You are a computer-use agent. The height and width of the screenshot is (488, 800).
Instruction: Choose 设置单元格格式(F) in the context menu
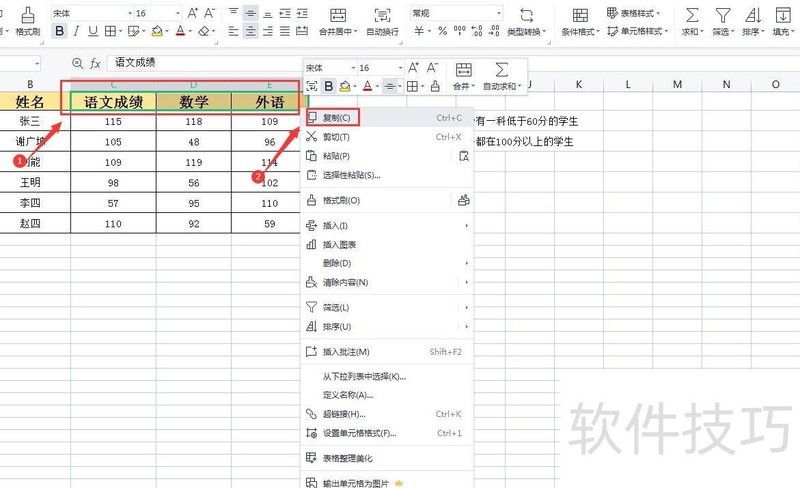pos(387,433)
